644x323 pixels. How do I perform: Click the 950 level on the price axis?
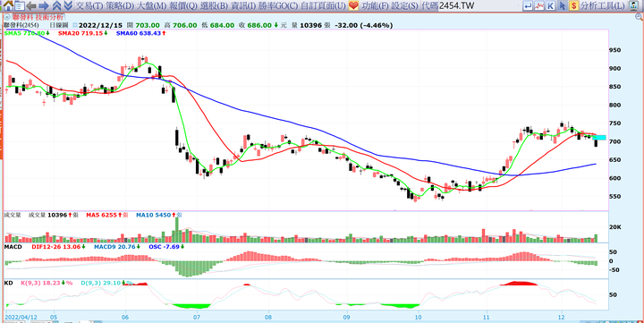[x=615, y=50]
